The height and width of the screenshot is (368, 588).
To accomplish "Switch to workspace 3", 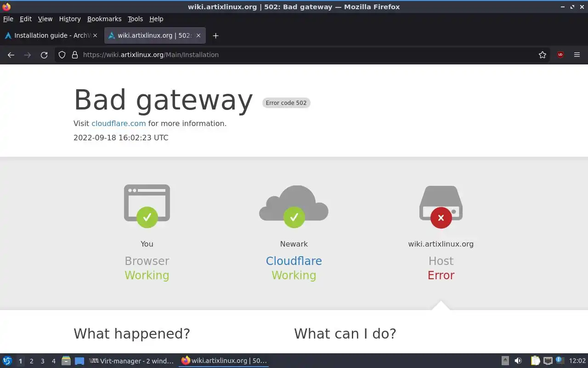I will pyautogui.click(x=42, y=361).
